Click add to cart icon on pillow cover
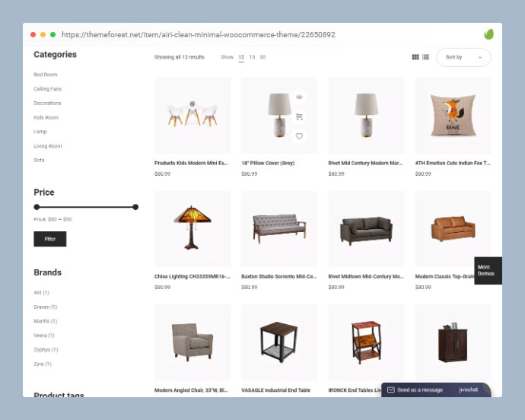525x420 pixels. coord(299,116)
